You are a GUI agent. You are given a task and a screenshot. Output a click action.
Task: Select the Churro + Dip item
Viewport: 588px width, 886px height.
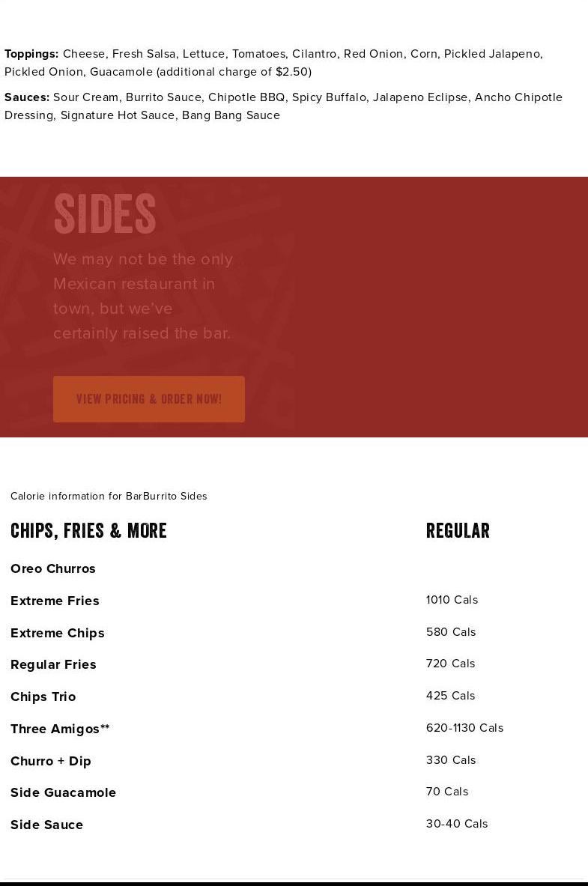point(51,761)
